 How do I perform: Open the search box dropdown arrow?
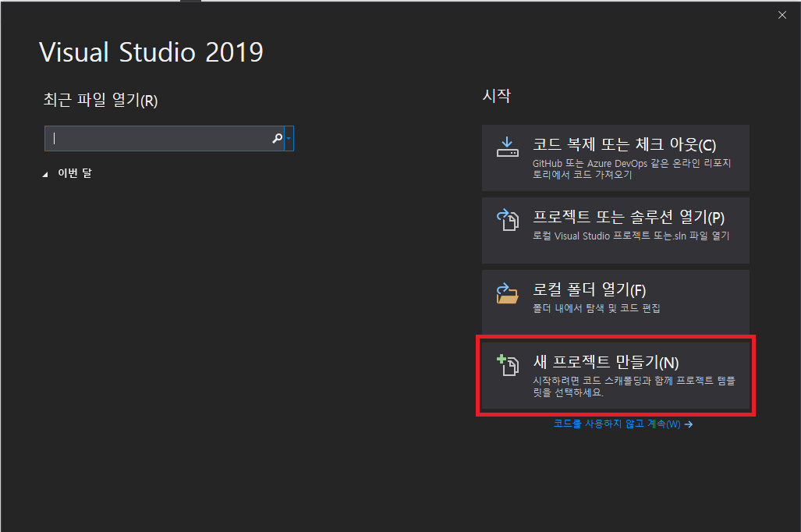pos(289,138)
